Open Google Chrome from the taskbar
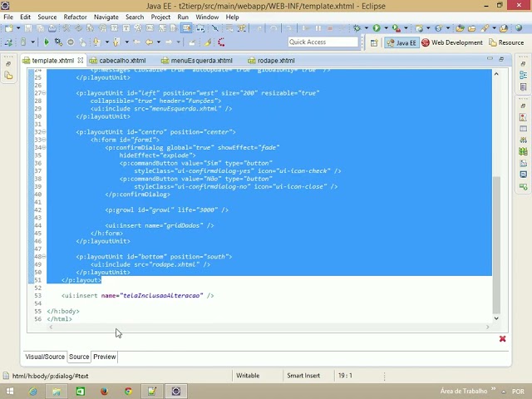Image resolution: width=532 pixels, height=399 pixels. pos(128,392)
